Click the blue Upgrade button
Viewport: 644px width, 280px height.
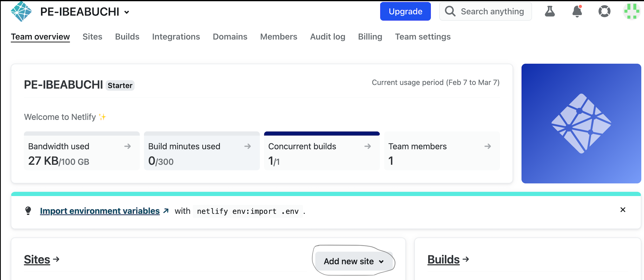click(405, 11)
